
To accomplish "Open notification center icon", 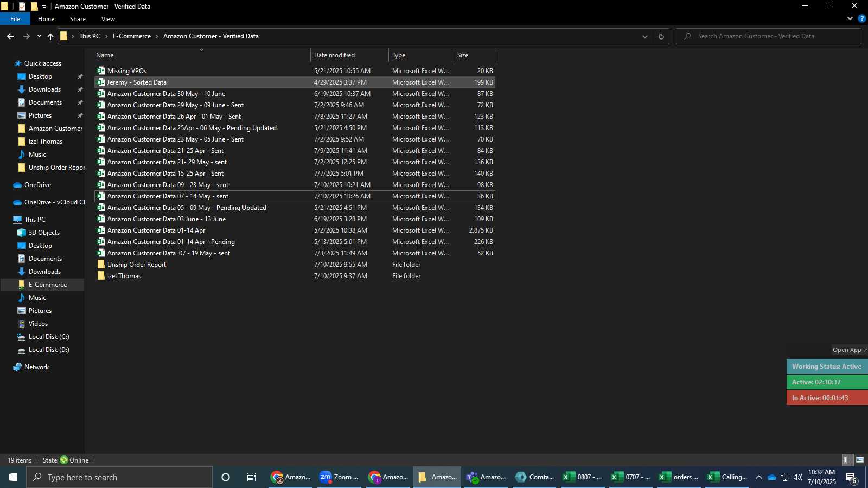I will [x=851, y=478].
